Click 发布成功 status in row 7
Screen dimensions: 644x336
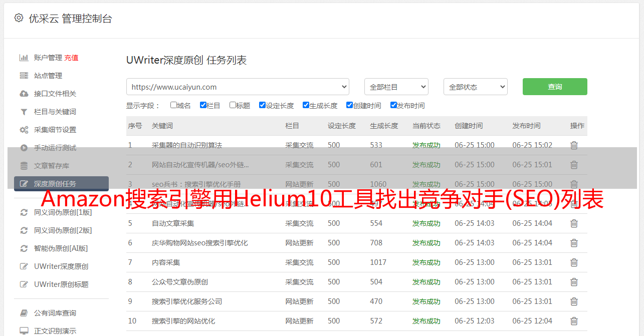coord(426,262)
